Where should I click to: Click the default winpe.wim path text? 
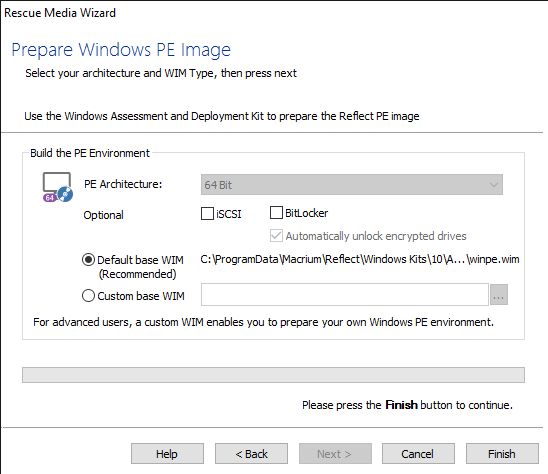coord(360,259)
